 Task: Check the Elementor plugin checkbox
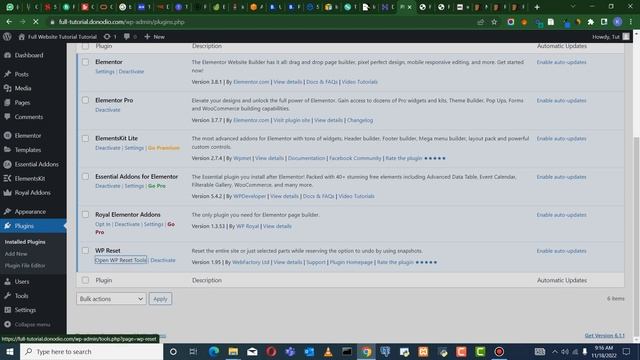(85, 62)
